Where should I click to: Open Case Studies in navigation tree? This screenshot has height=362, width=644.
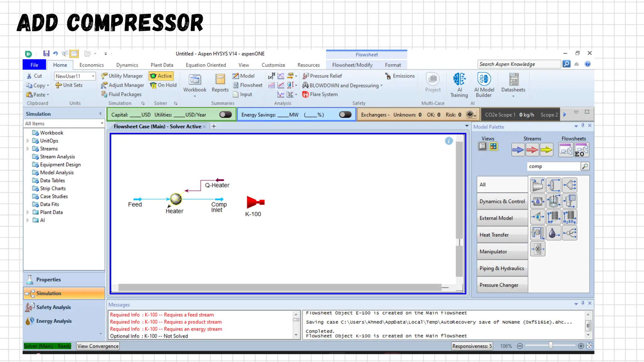click(x=54, y=196)
